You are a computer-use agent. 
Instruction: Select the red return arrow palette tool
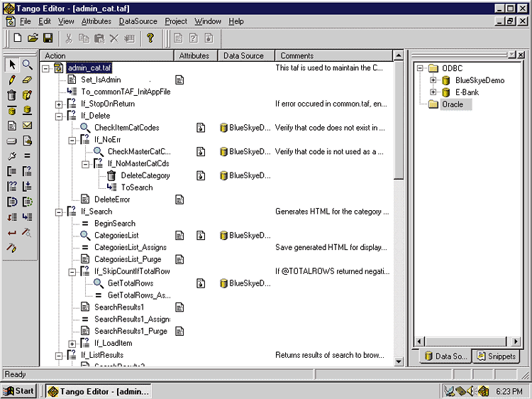(x=12, y=233)
